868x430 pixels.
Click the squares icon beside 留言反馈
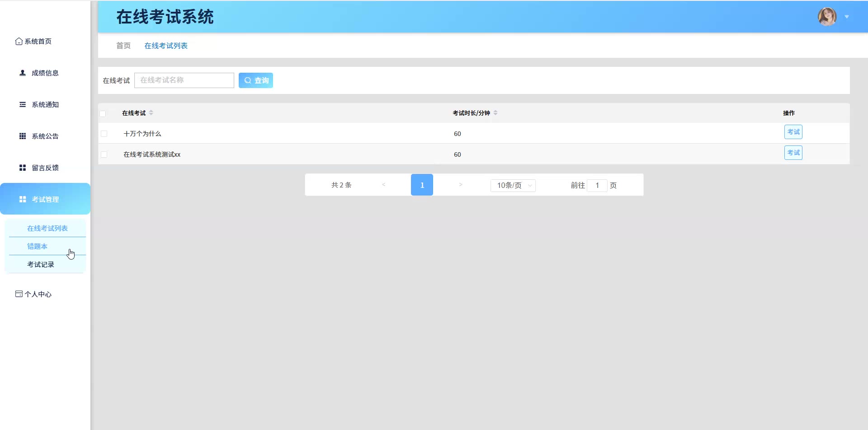click(x=22, y=168)
